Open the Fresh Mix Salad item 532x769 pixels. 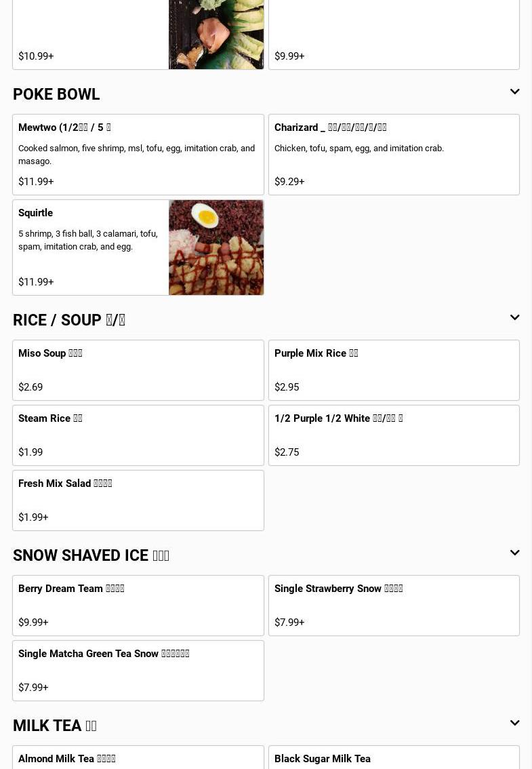(x=138, y=500)
